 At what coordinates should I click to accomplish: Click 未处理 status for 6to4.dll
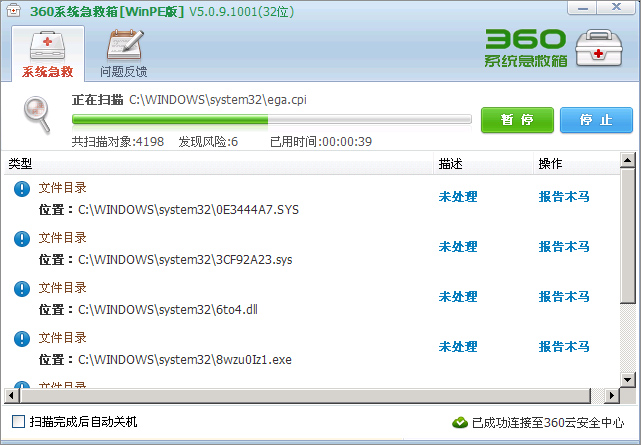458,297
